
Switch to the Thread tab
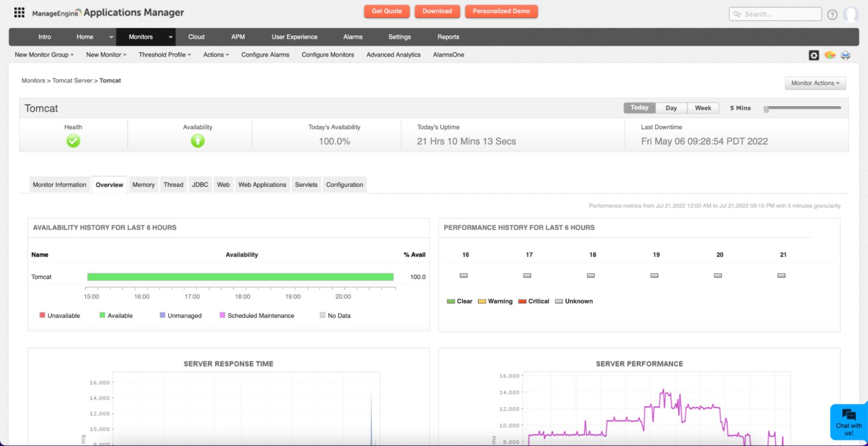click(x=173, y=184)
